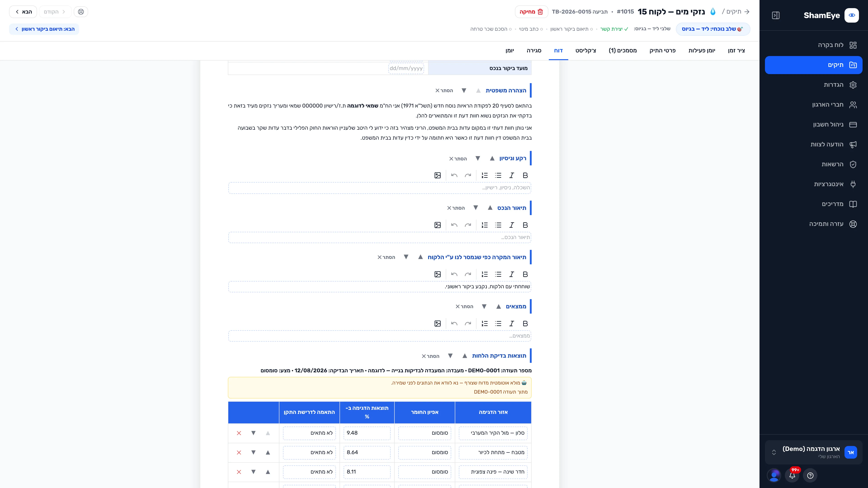Hide the תיאור הנכס section
The width and height of the screenshot is (868, 488).
[x=455, y=208]
